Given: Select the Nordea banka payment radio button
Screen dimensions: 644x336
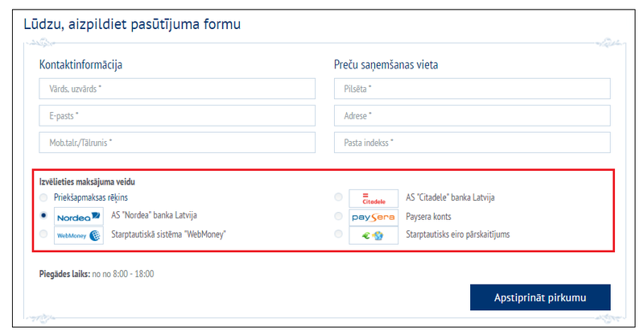Looking at the screenshot, I should pos(43,216).
